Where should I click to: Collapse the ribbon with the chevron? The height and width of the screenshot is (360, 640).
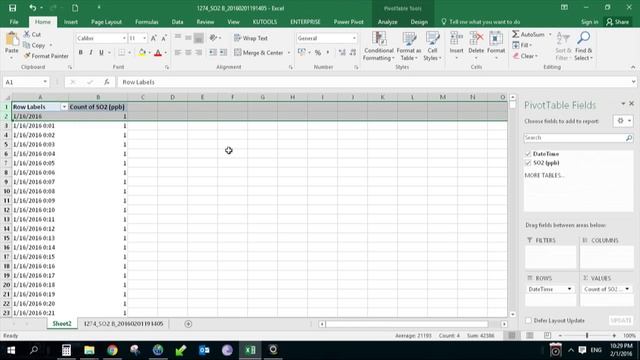[x=633, y=67]
